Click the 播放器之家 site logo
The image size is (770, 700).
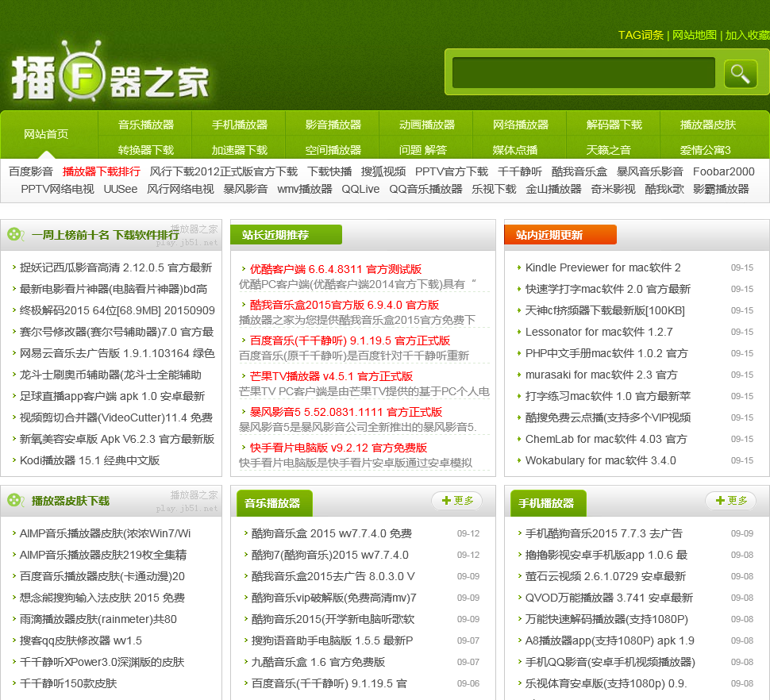point(110,73)
